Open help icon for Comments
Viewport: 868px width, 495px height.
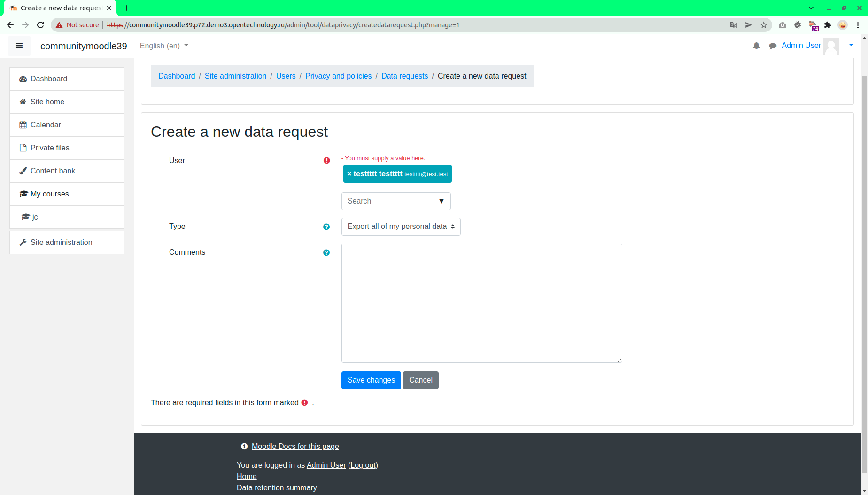click(326, 252)
